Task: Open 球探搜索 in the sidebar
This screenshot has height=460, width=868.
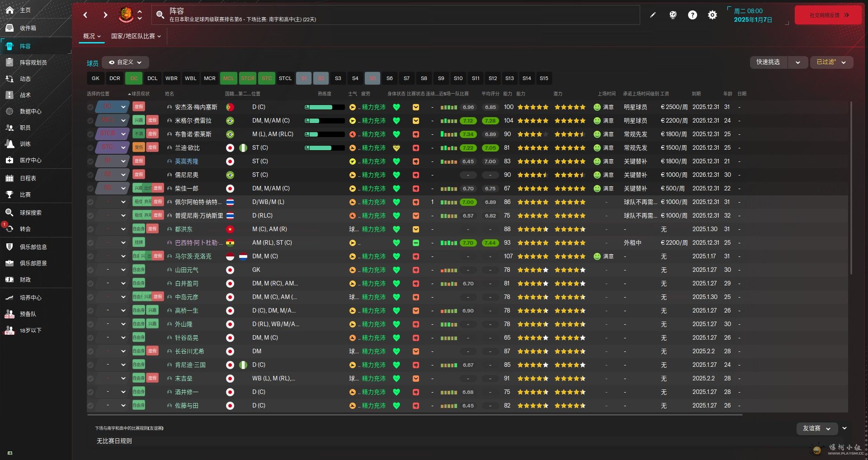Action: click(30, 213)
